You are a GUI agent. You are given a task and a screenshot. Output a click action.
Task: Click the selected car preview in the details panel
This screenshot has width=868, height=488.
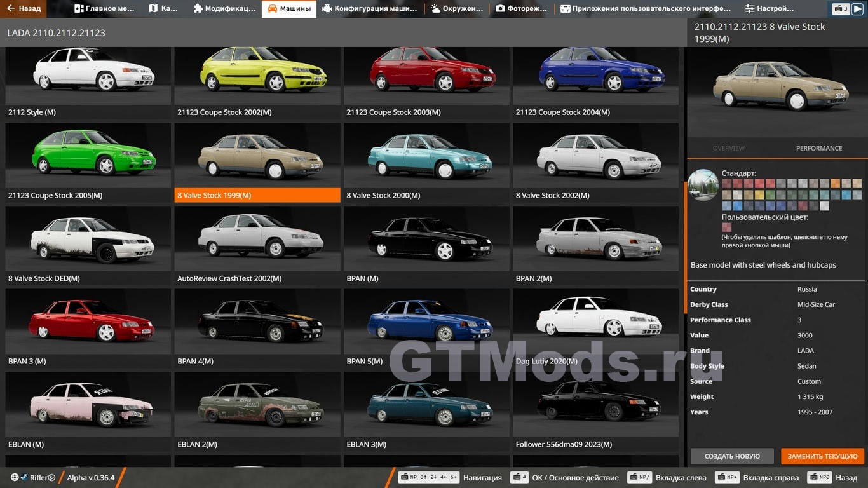[777, 92]
